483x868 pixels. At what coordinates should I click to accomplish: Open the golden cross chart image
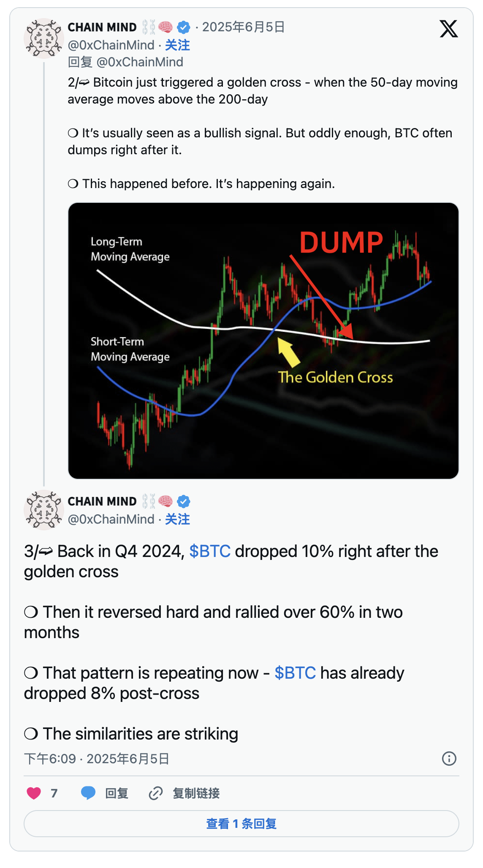[x=263, y=341]
